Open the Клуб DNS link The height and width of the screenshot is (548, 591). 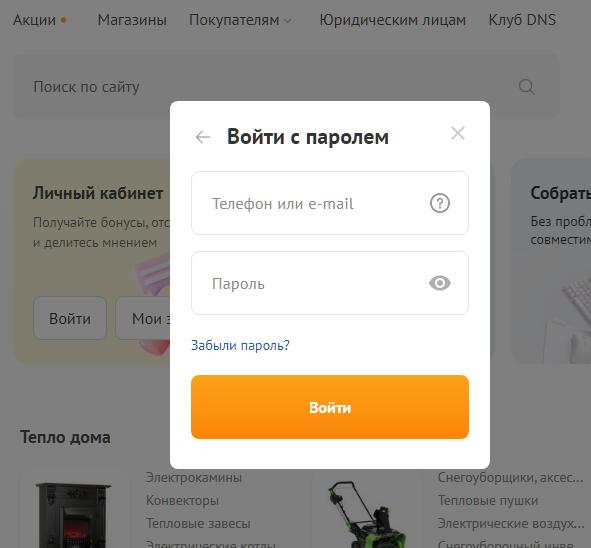pos(522,20)
